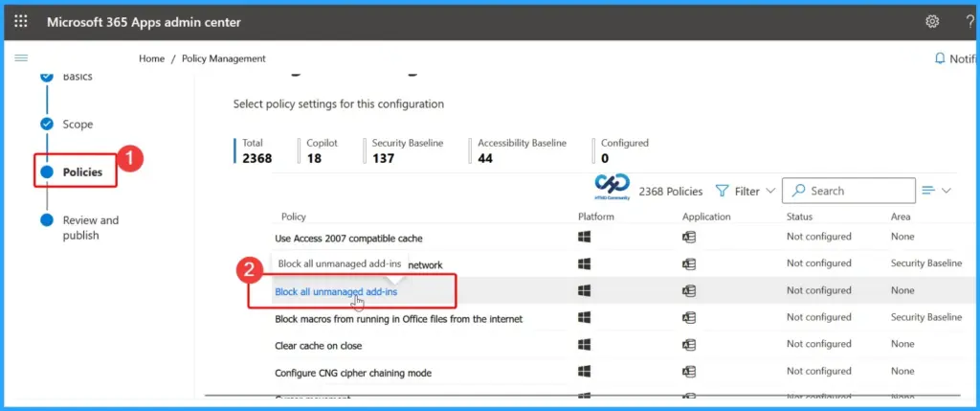Click Windows icon in Configure CNG cipher row
Image resolution: width=980 pixels, height=411 pixels.
pos(585,372)
